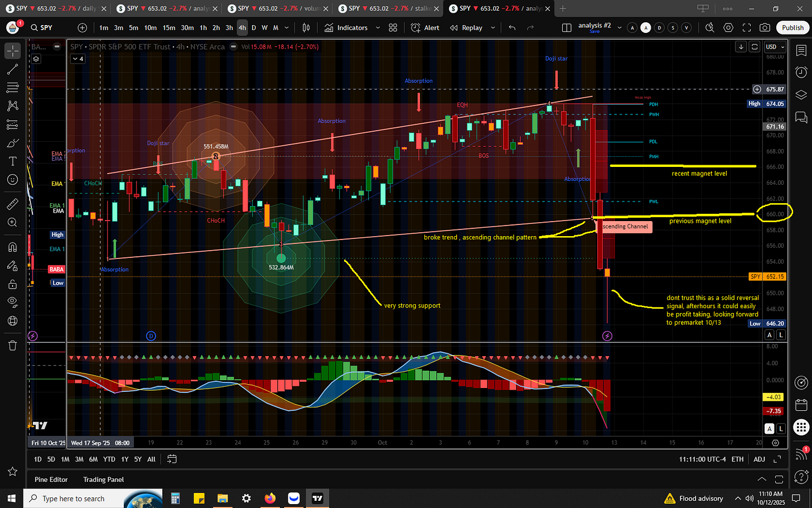Image resolution: width=812 pixels, height=508 pixels.
Task: Open the forecasting and measuring tools
Action: pyautogui.click(x=13, y=124)
